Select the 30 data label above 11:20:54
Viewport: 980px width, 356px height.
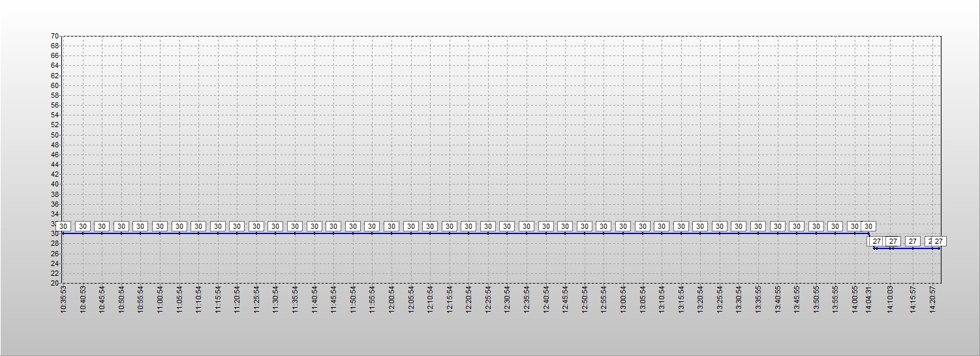click(x=237, y=226)
